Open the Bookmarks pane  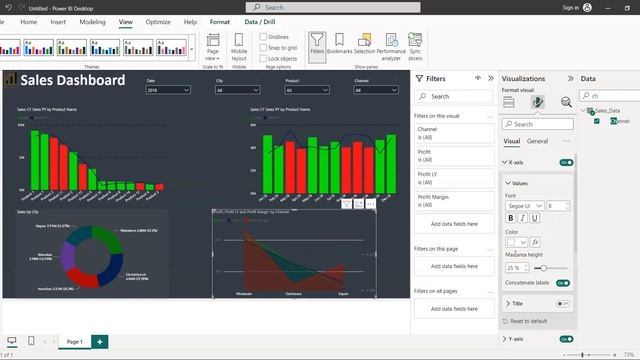339,44
